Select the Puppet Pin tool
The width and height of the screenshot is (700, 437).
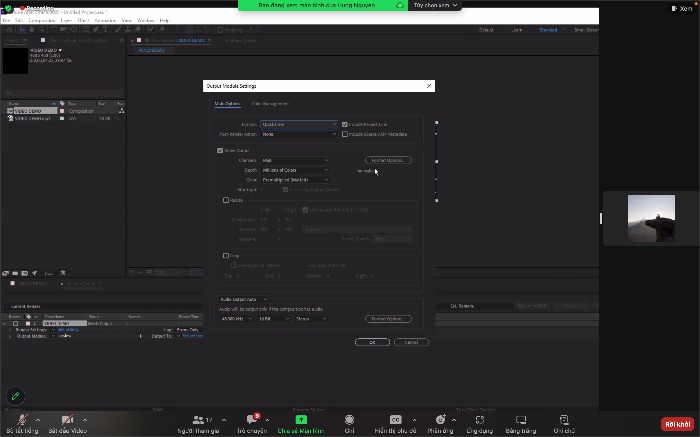[x=162, y=29]
